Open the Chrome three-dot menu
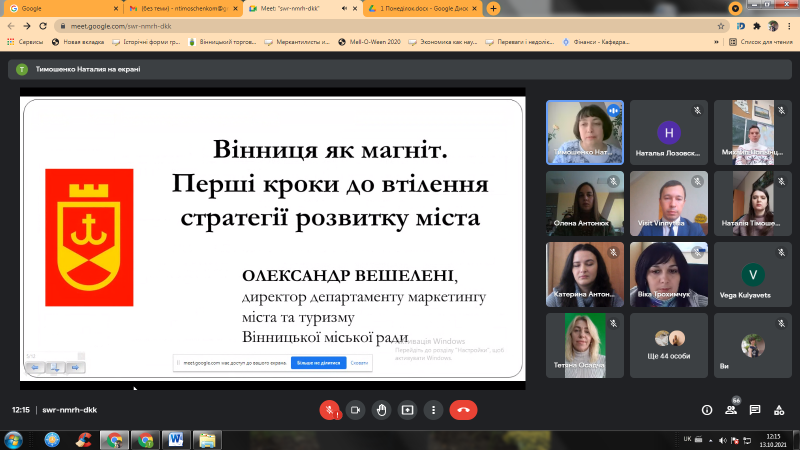800x450 pixels. coord(789,26)
